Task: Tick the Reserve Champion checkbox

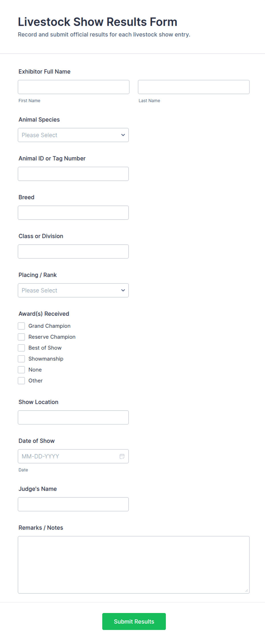Action: tap(21, 337)
